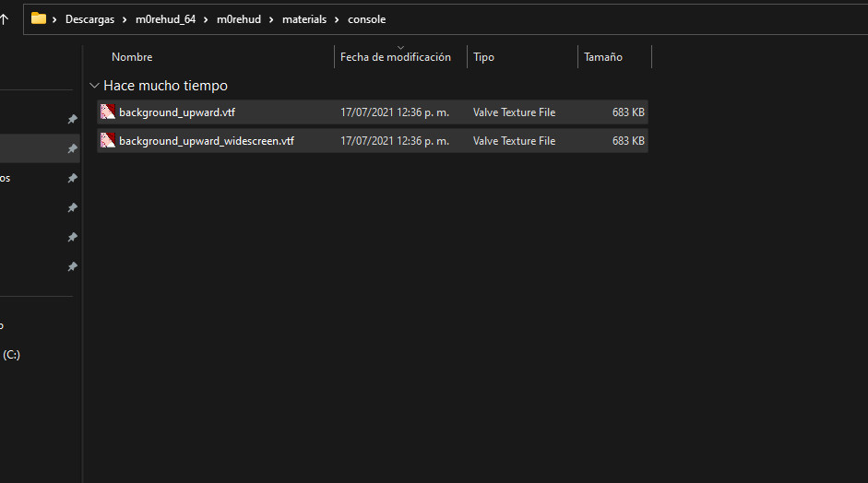
Task: Jump to the materials breadcrumb folder
Action: click(x=304, y=19)
